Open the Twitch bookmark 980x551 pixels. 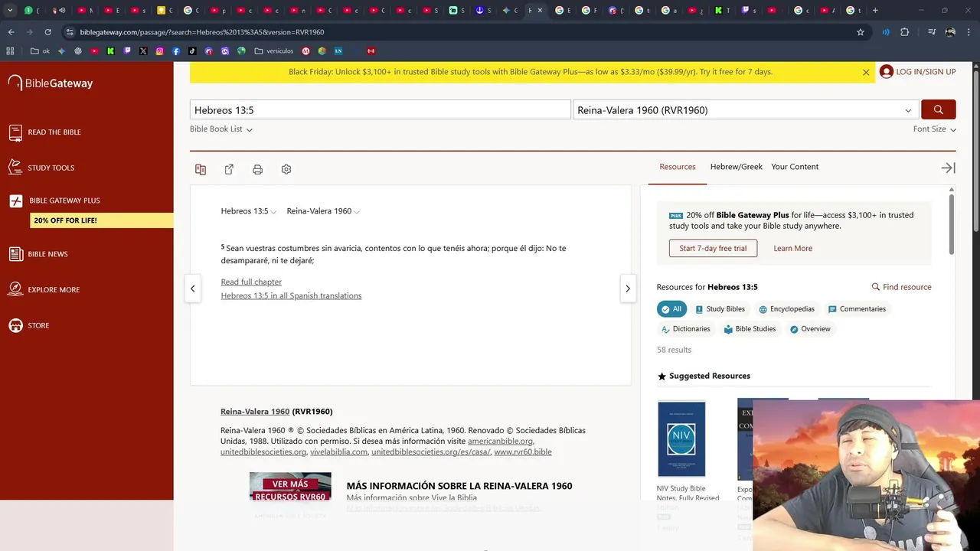tap(127, 51)
